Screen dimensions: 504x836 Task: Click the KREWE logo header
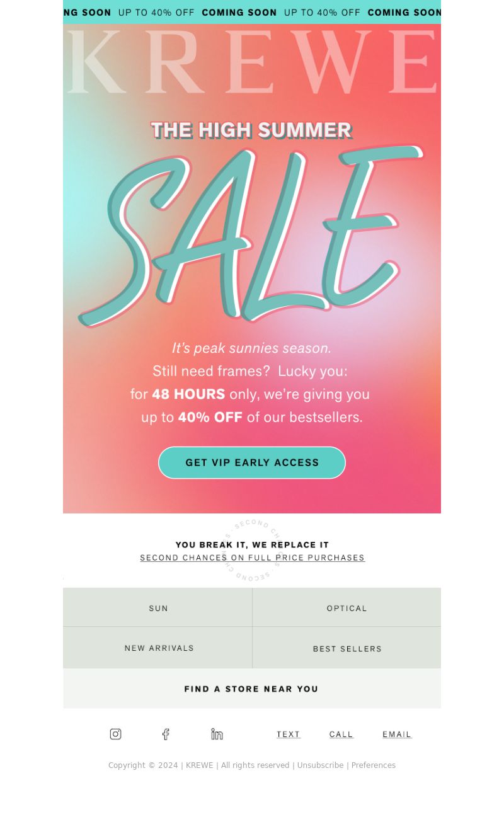click(x=252, y=62)
